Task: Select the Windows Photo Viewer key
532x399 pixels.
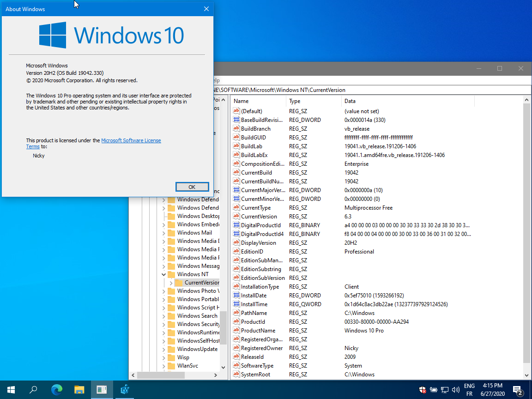Action: pos(198,291)
